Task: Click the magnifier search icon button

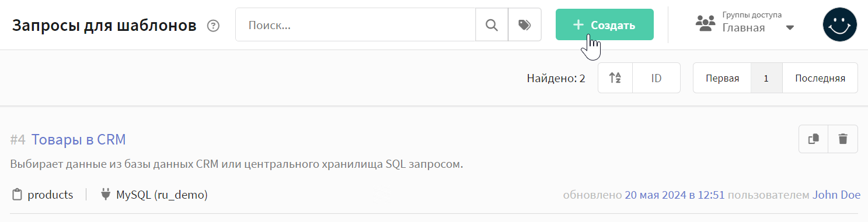Action: click(x=491, y=24)
